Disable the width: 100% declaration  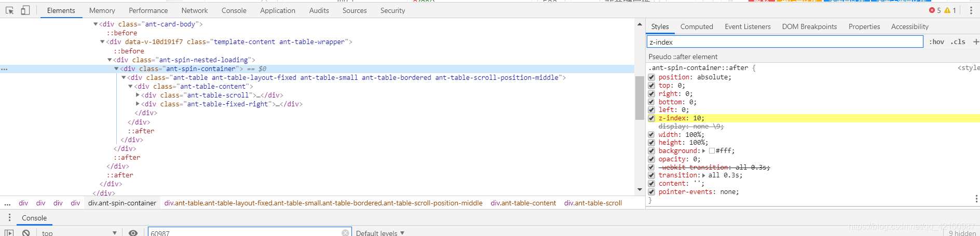[651, 135]
